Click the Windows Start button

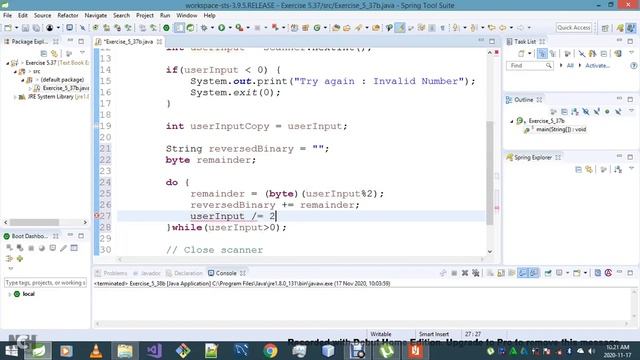pyautogui.click(x=11, y=351)
